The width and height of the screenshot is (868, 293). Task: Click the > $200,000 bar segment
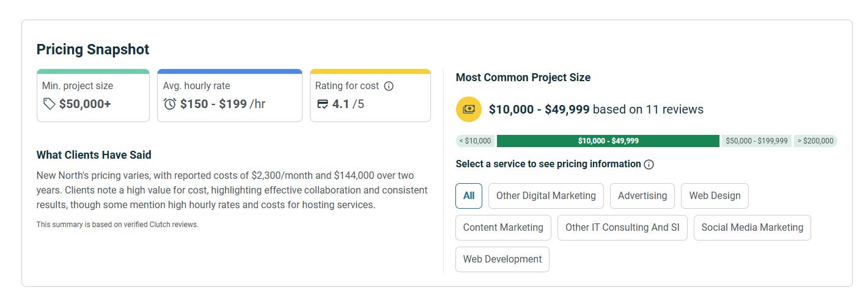tap(815, 141)
